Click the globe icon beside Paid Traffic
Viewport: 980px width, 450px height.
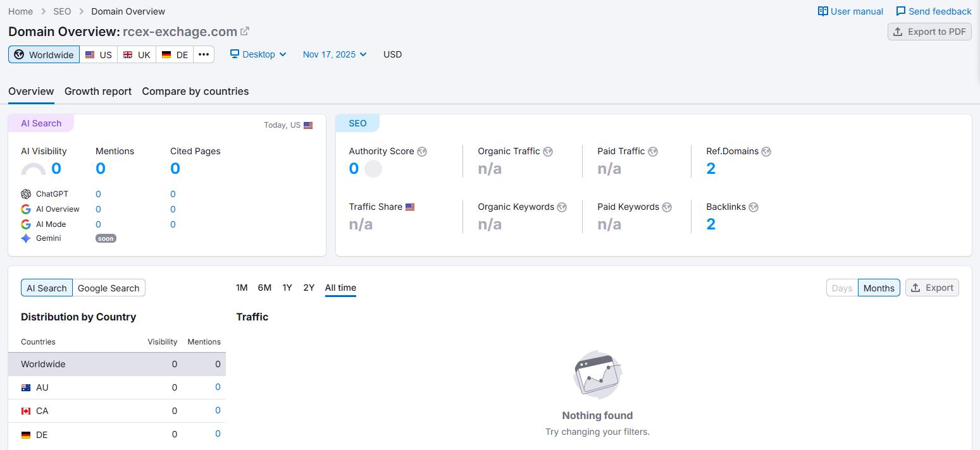click(653, 152)
